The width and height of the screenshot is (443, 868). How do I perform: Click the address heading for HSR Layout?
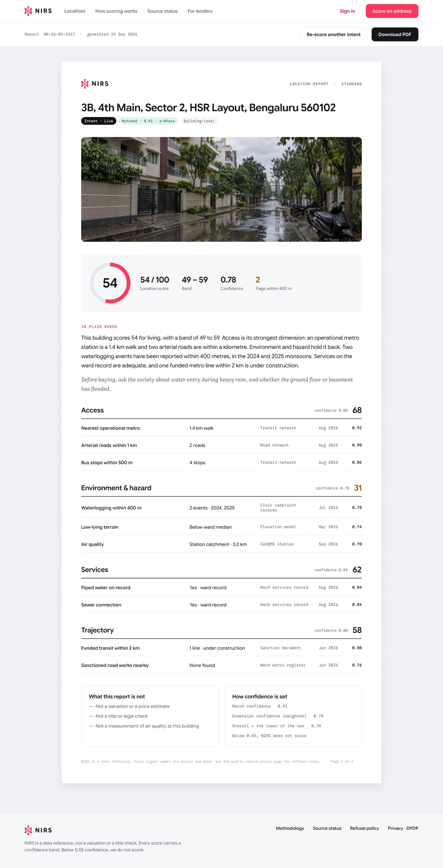tap(208, 107)
